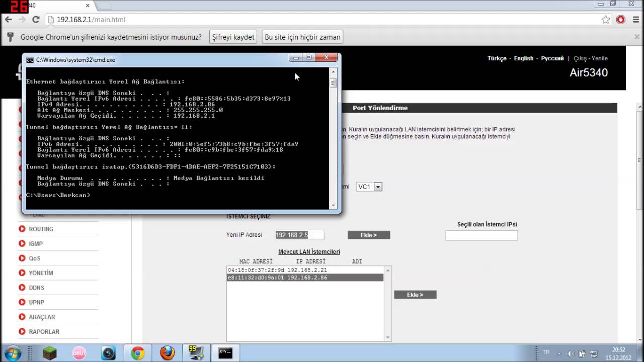Open the Windows Start menu

coord(12,353)
